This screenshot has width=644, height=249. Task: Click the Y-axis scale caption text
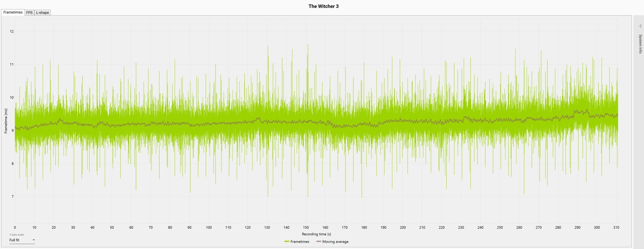(16, 235)
